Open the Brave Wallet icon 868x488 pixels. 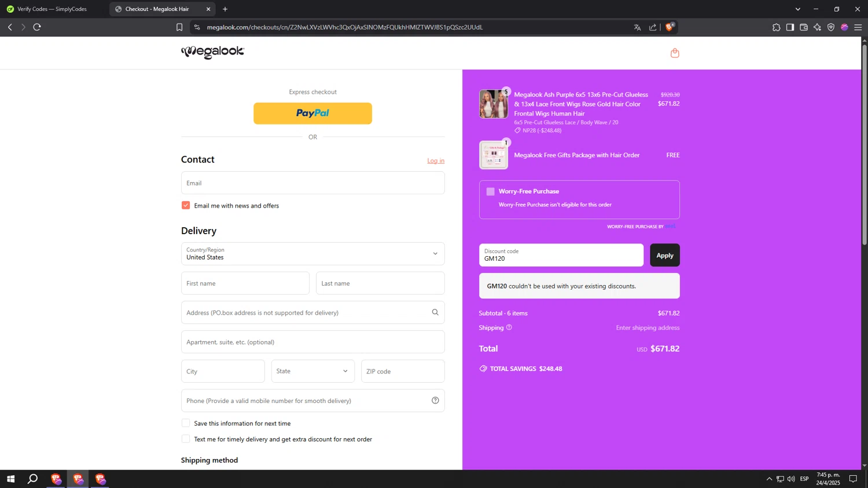[x=804, y=27]
